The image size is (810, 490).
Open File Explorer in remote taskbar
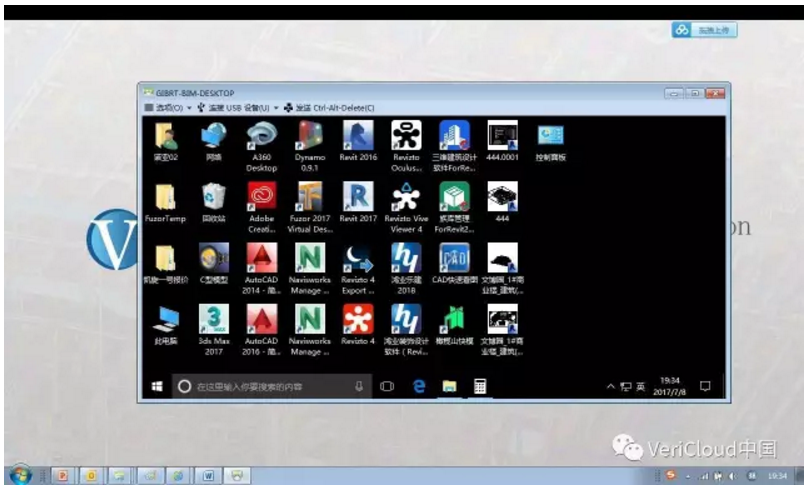449,387
